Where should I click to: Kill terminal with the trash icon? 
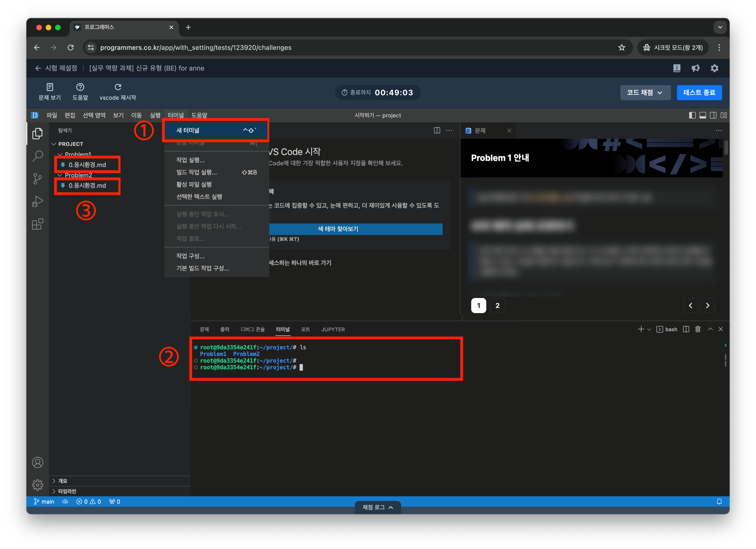[698, 329]
